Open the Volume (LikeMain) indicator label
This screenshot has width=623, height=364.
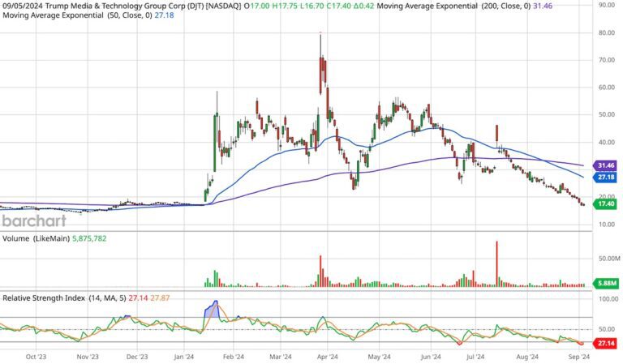coord(54,238)
